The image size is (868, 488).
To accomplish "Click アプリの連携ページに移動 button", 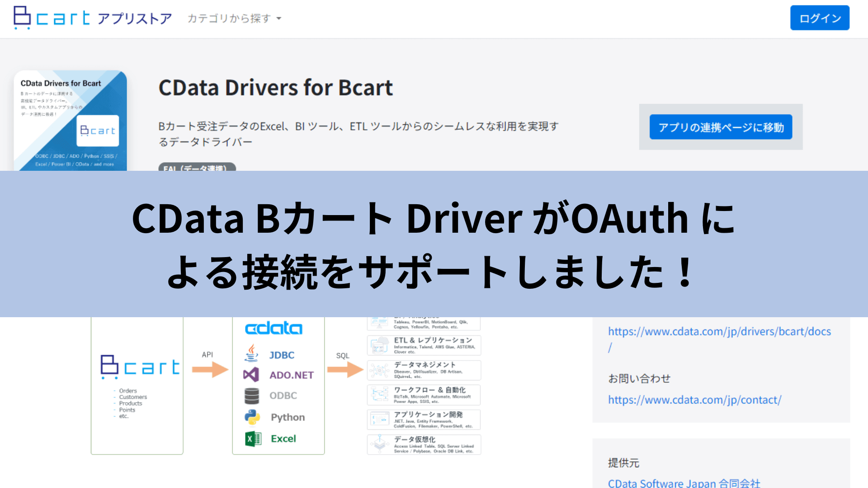I will (x=721, y=127).
